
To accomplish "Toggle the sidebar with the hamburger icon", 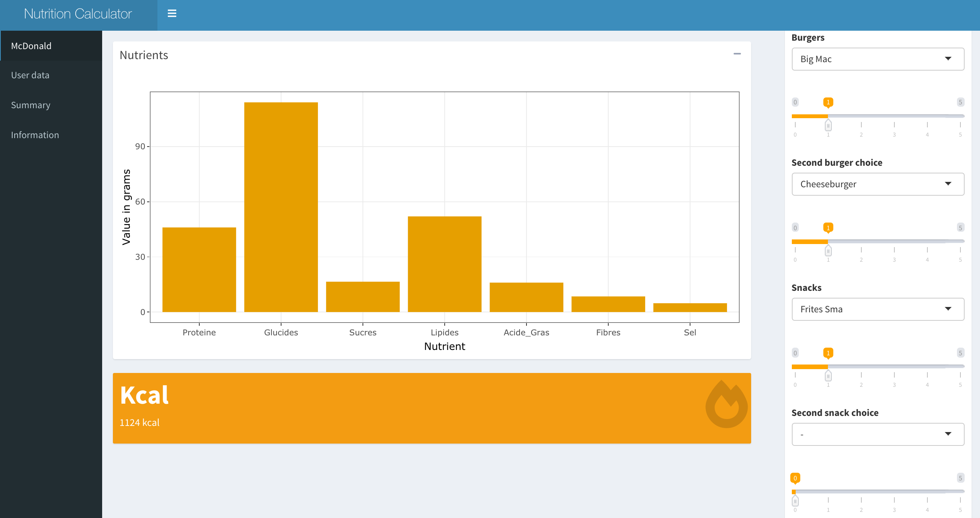I will pos(172,14).
